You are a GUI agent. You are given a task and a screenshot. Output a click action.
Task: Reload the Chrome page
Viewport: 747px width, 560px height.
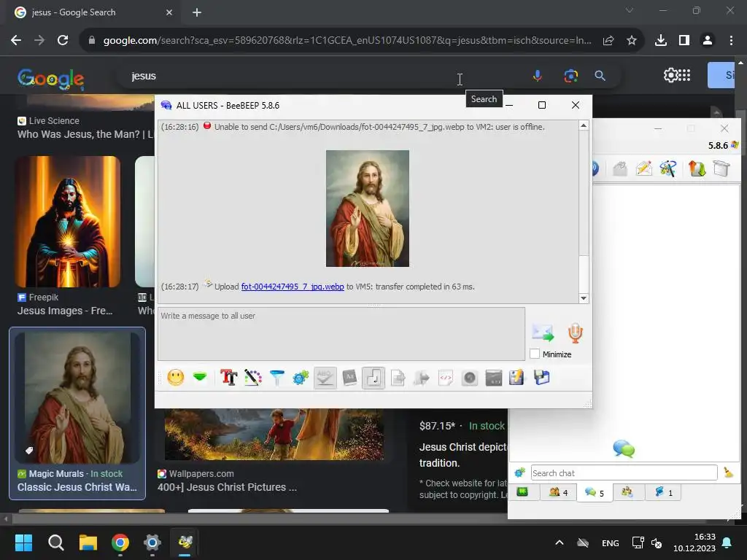click(63, 41)
